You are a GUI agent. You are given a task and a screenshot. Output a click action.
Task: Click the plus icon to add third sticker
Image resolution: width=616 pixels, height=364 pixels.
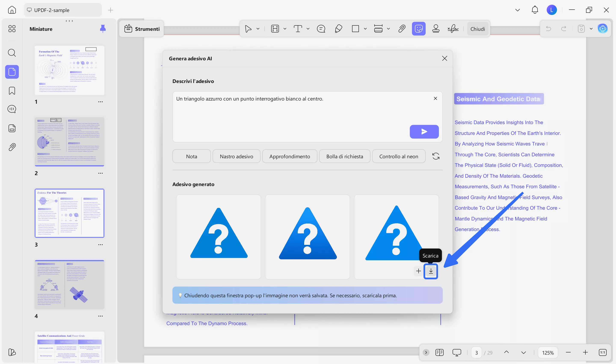(x=418, y=271)
